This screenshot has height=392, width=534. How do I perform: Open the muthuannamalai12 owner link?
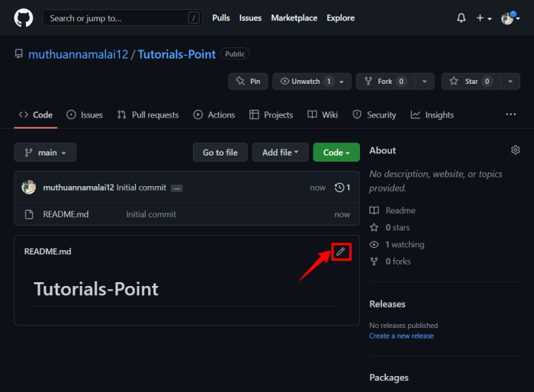[79, 54]
